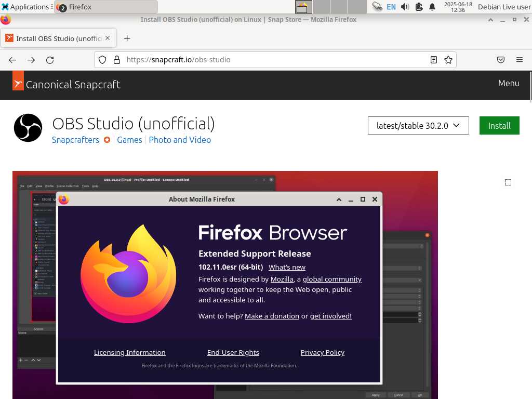Open the notifications bell icon
532x399 pixels.
pos(432,7)
